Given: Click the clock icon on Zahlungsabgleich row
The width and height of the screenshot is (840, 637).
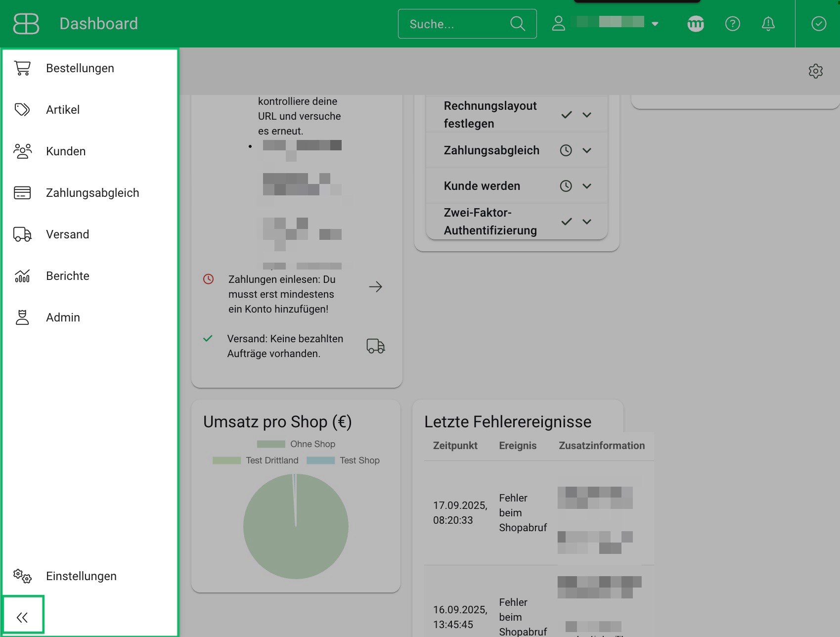Looking at the screenshot, I should coord(566,150).
